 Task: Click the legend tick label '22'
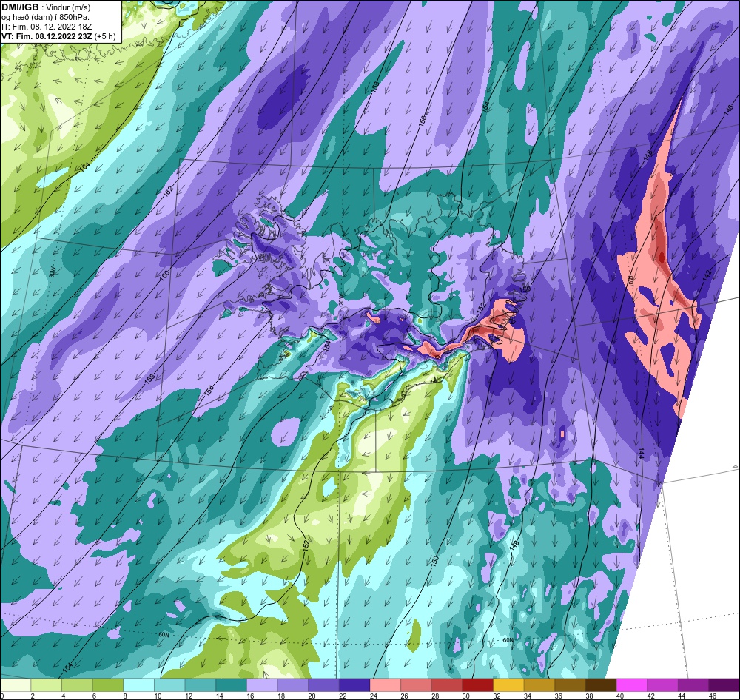[x=343, y=696]
